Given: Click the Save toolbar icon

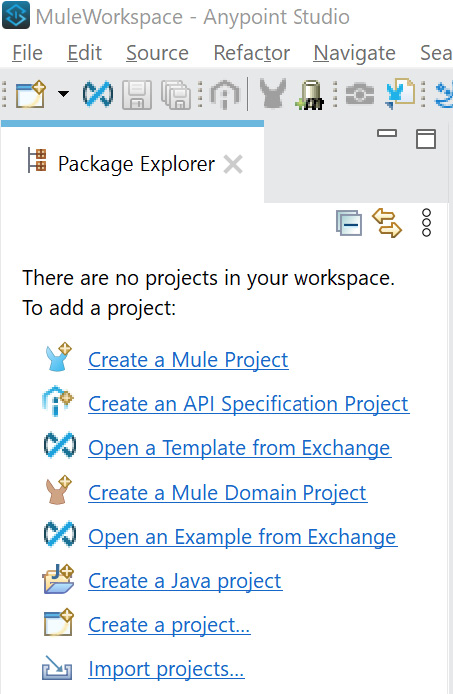Looking at the screenshot, I should [x=137, y=94].
